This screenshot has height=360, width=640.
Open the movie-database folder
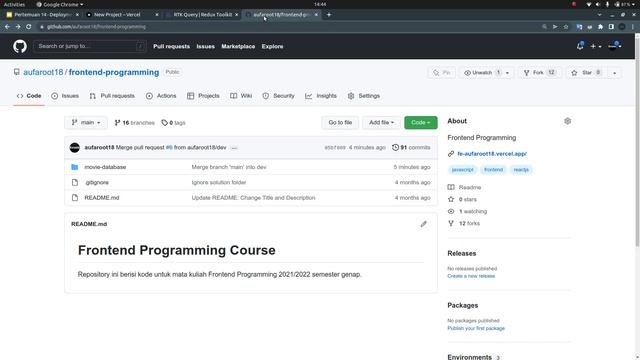click(x=105, y=167)
